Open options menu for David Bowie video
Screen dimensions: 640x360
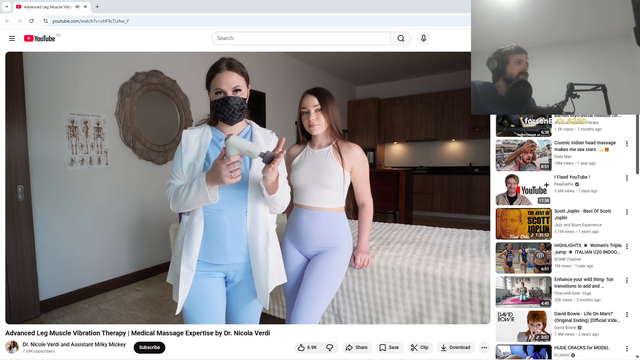click(627, 315)
